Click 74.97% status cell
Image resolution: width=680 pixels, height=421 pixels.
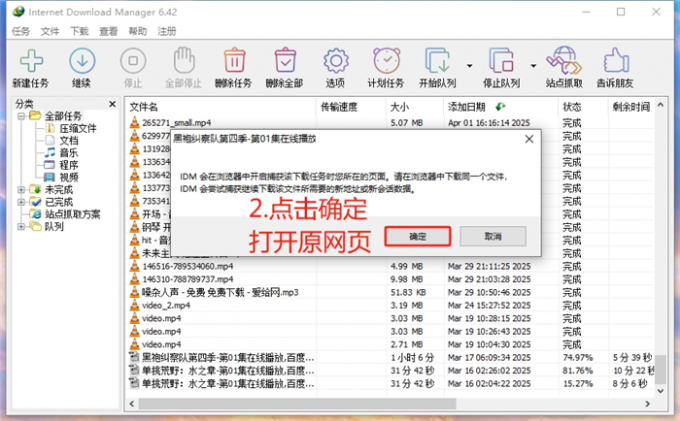578,357
